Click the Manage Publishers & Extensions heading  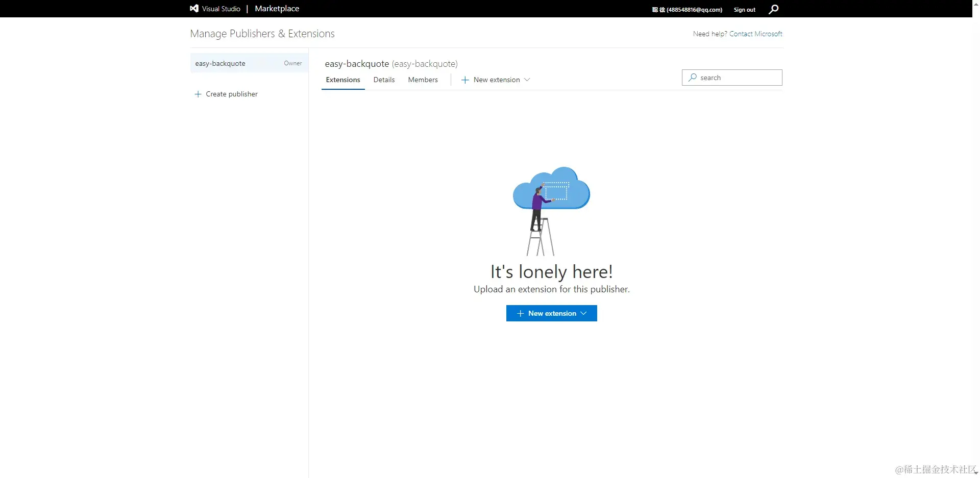(x=262, y=34)
